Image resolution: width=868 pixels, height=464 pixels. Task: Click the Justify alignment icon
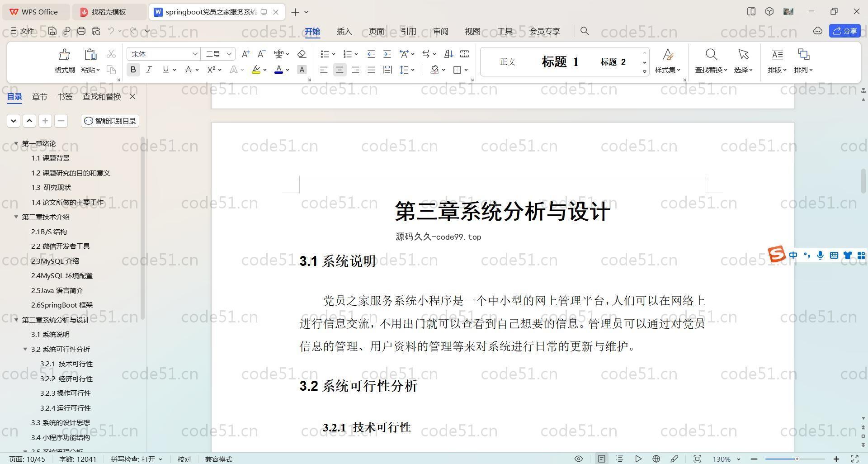(371, 70)
